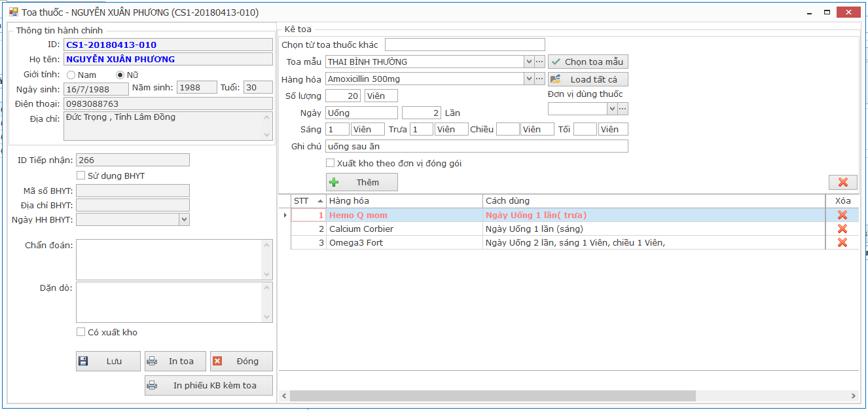Click the Chẩn đoán text area
Screen dimensions: 868x410
(x=170, y=259)
